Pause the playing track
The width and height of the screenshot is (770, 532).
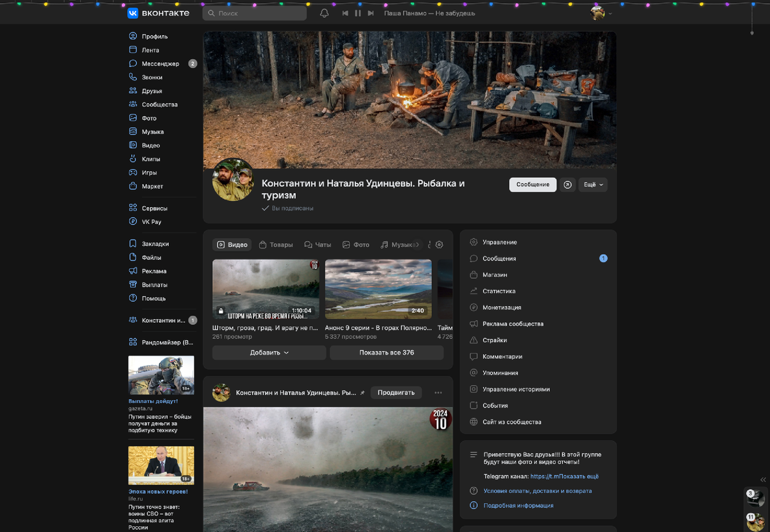[x=358, y=13]
